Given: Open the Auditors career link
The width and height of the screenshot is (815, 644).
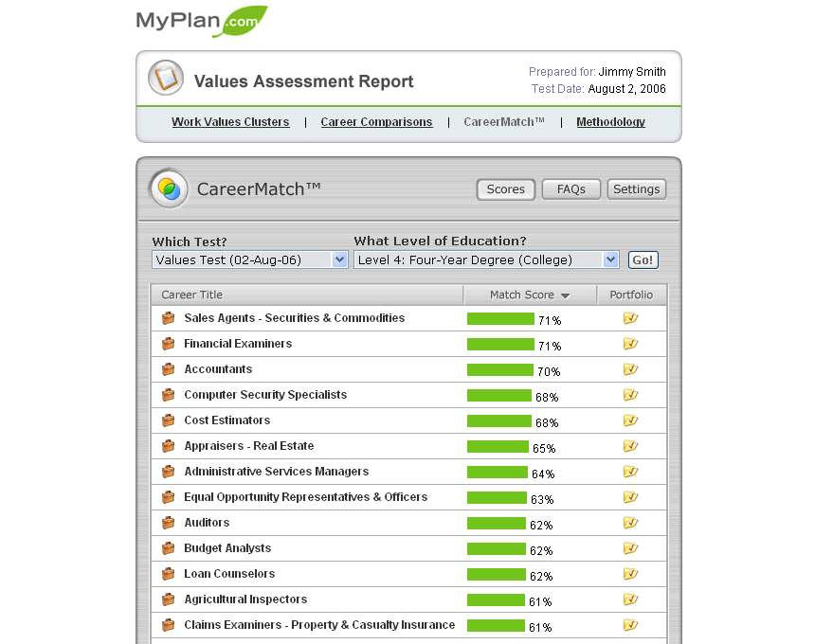Looking at the screenshot, I should tap(207, 523).
